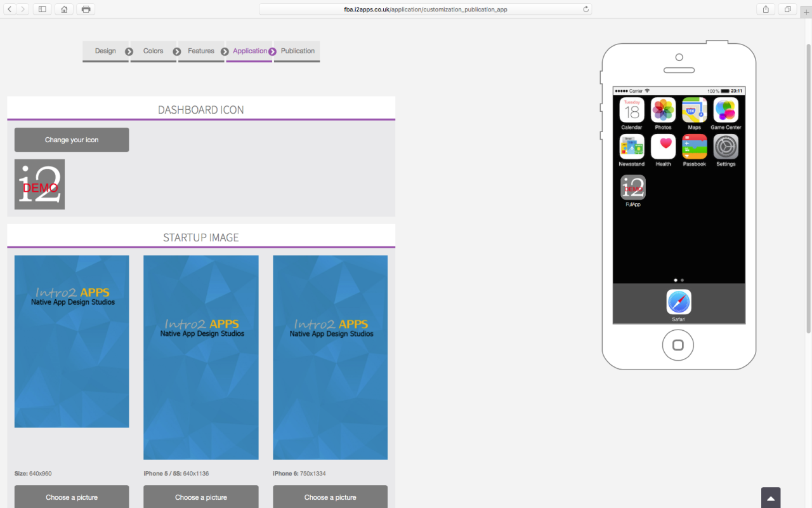The image size is (812, 508).
Task: Click the Safari back navigation arrow
Action: [10, 9]
